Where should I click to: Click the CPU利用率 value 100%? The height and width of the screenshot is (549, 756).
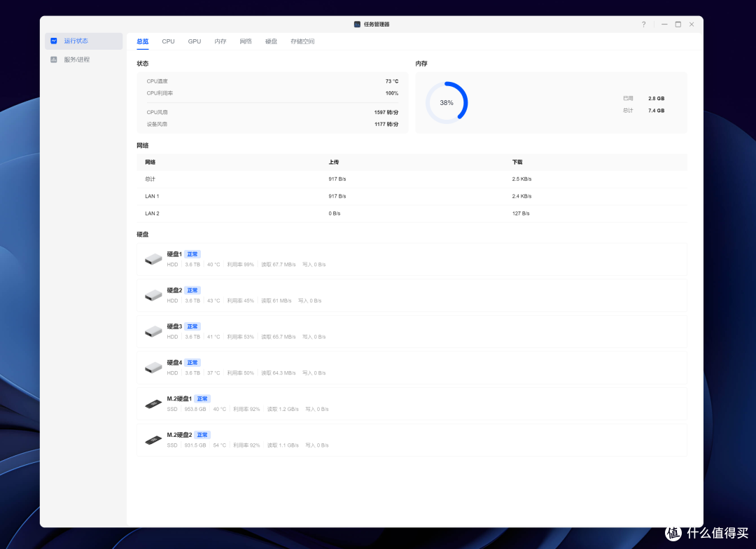[x=392, y=94]
